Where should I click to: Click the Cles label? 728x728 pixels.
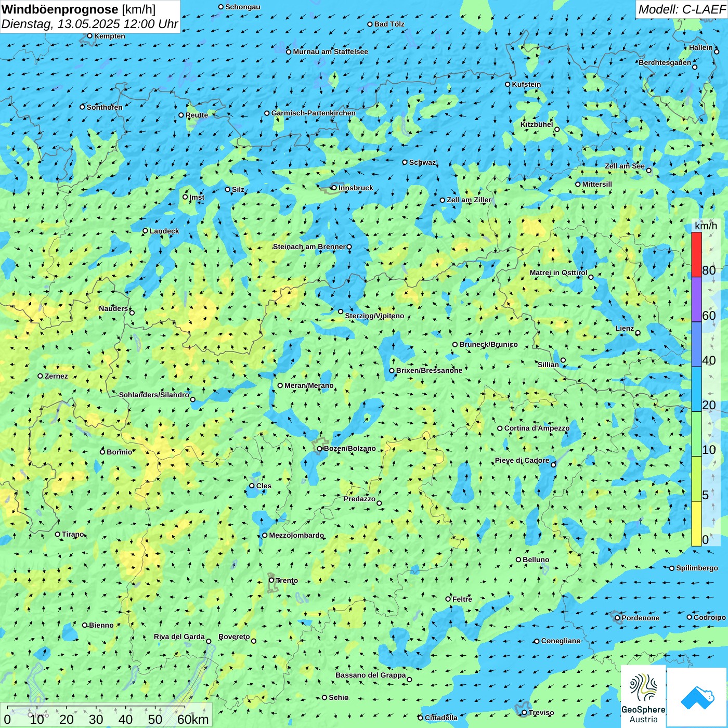(x=264, y=486)
